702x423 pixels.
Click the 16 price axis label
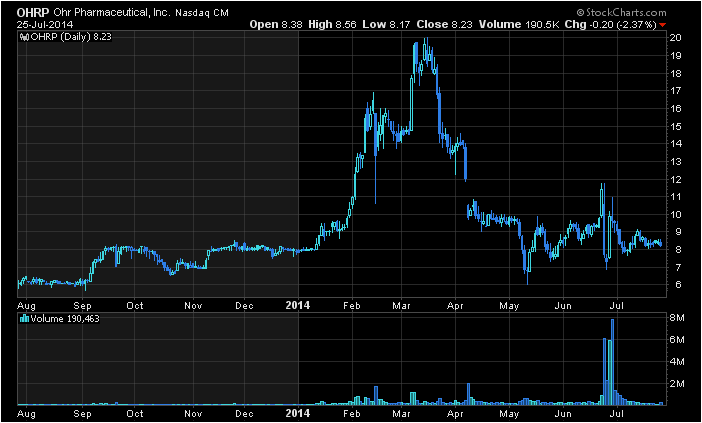pos(676,109)
